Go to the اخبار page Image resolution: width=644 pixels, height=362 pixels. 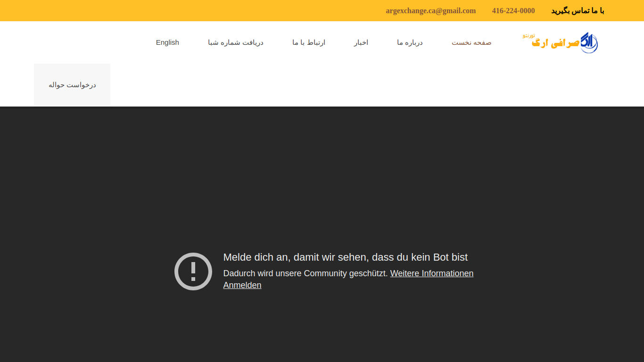(x=361, y=42)
